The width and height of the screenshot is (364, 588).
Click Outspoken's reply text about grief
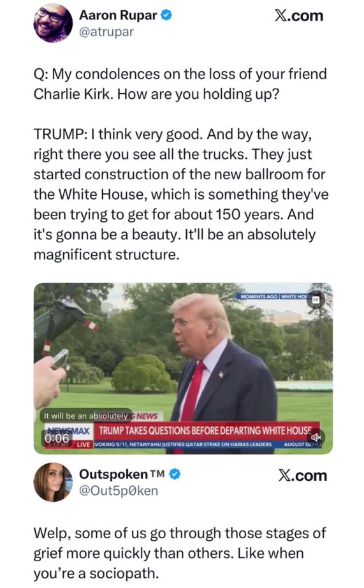[x=180, y=553]
